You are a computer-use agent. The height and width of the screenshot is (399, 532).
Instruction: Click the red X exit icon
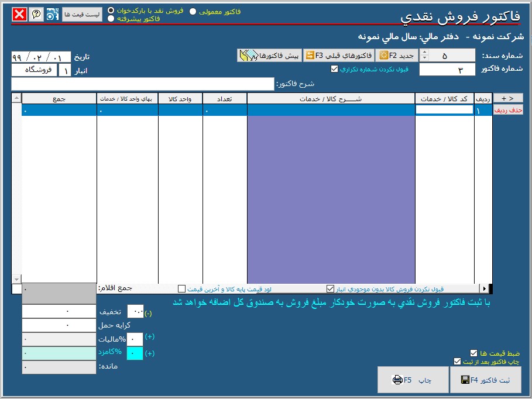tap(20, 15)
